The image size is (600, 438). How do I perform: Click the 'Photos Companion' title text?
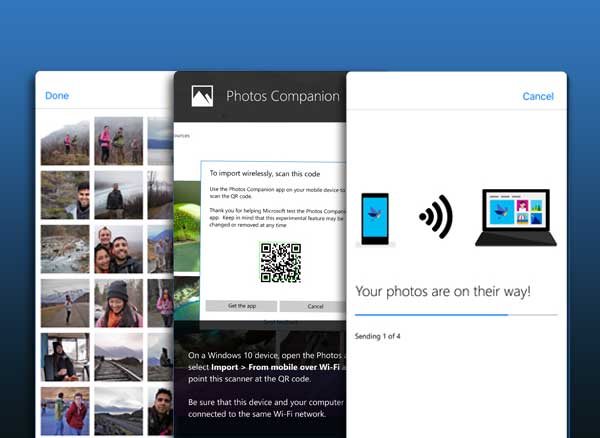click(x=283, y=96)
